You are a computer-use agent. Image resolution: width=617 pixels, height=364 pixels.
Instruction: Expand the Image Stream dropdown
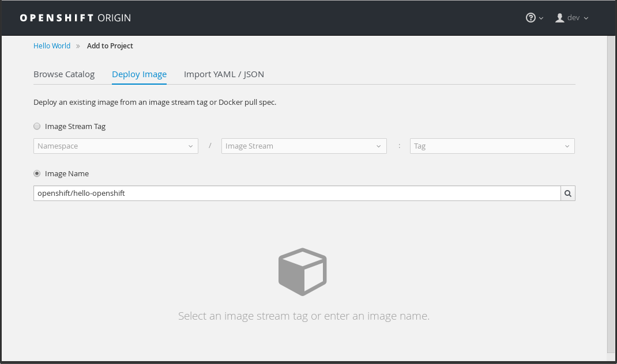click(304, 146)
